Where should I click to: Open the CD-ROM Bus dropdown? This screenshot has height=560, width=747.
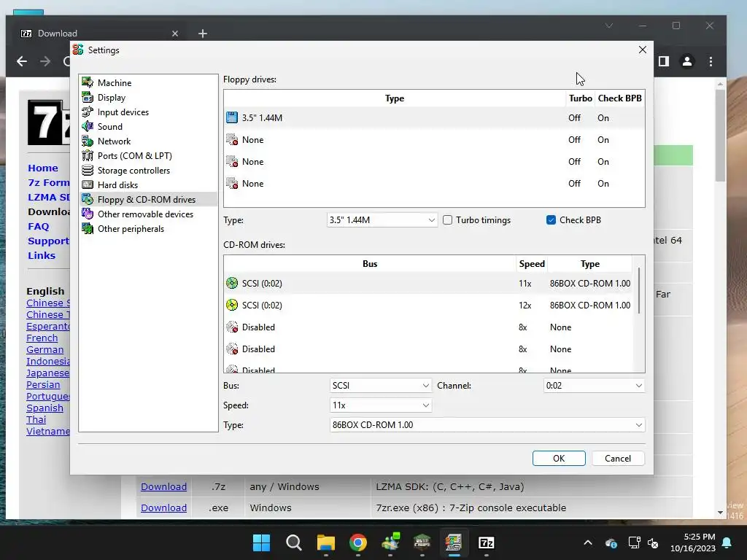(x=381, y=386)
